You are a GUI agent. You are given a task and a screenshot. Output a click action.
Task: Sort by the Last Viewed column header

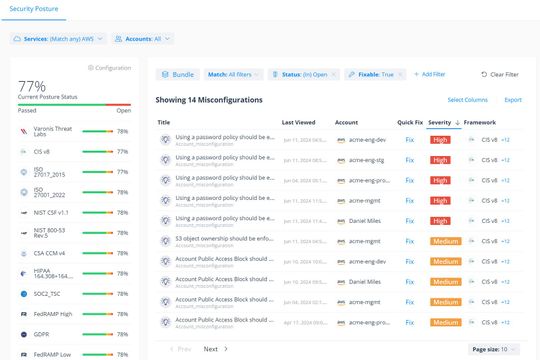[298, 122]
